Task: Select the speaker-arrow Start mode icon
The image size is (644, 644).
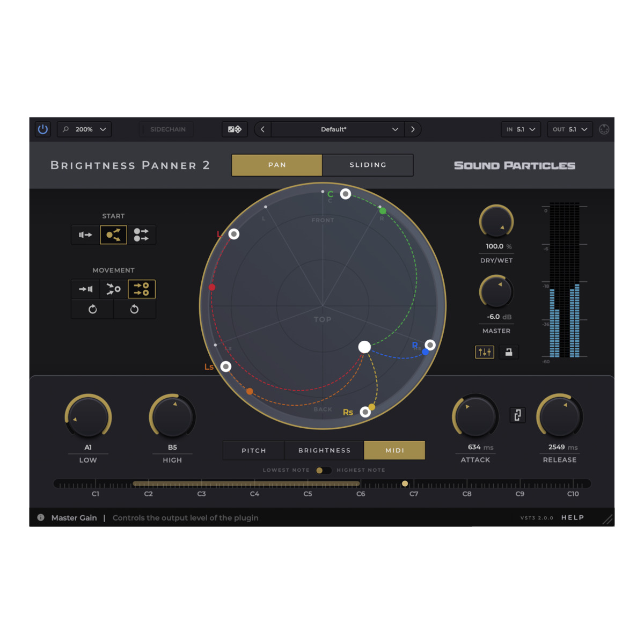Action: coord(85,235)
